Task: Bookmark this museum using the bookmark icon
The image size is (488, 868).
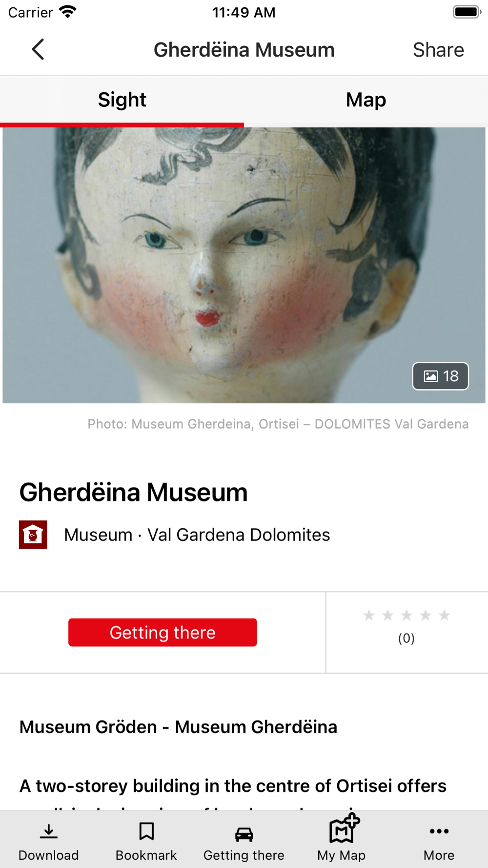Action: tap(146, 831)
